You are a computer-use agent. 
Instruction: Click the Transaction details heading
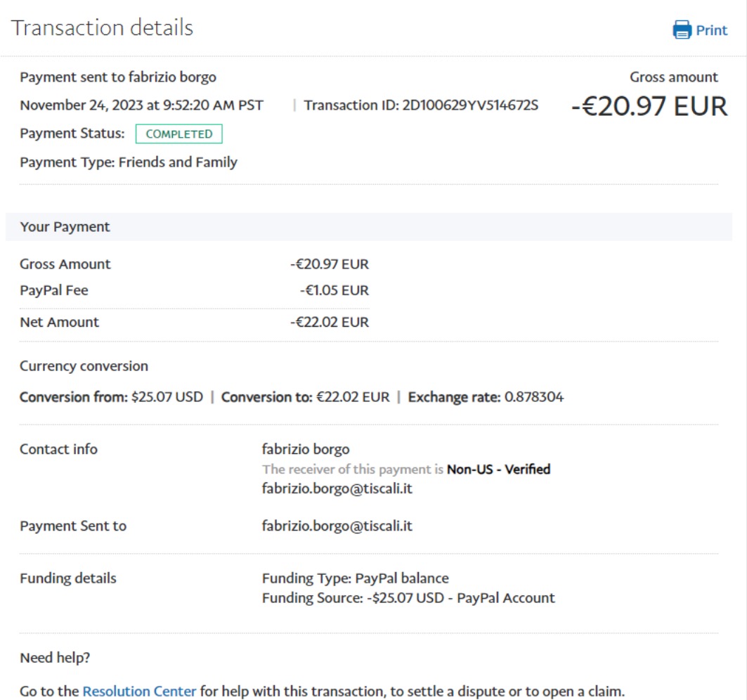click(x=103, y=27)
